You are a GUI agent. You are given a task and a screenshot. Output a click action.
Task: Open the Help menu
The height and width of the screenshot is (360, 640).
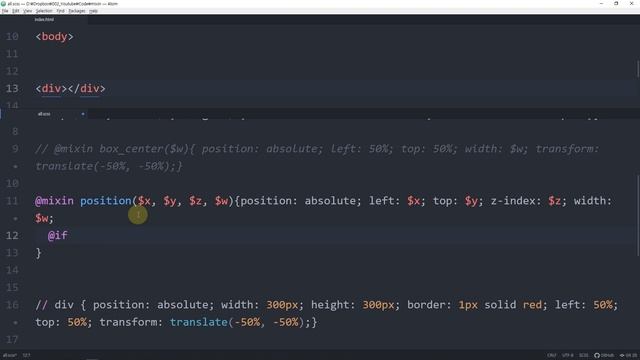pos(93,11)
